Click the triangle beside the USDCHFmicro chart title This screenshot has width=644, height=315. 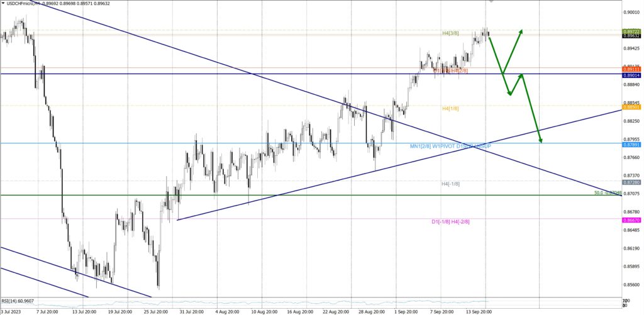(x=3, y=4)
